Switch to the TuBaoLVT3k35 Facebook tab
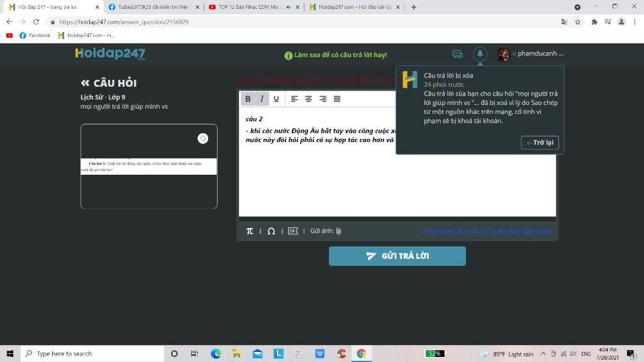Screen dimensions: 644x362 point(153,7)
